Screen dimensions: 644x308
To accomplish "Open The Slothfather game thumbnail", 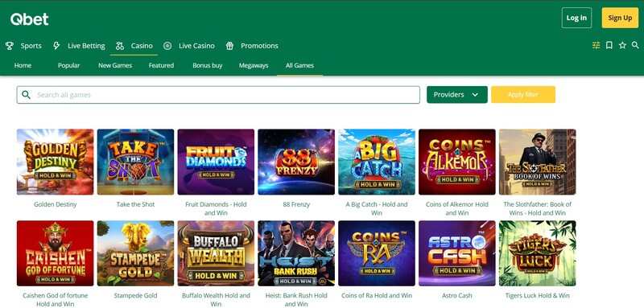I will click(x=538, y=162).
